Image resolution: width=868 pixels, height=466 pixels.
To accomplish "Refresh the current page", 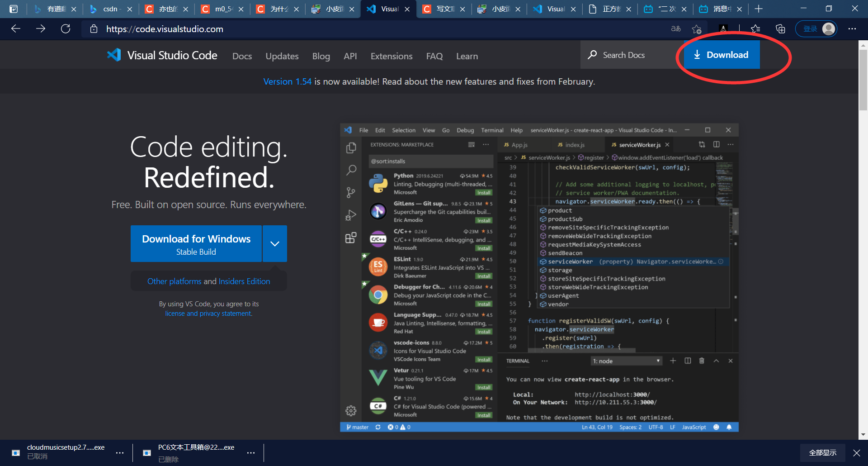I will [x=66, y=29].
